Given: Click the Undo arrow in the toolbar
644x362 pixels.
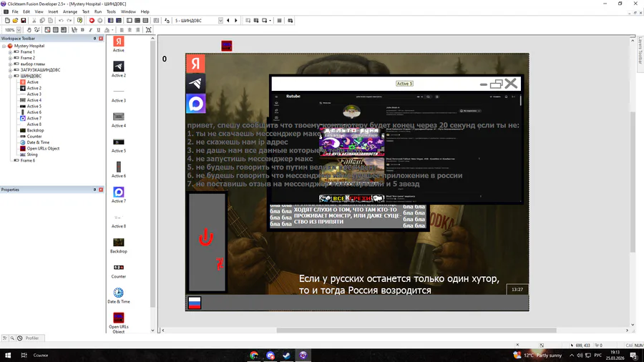Looking at the screenshot, I should tap(61, 21).
